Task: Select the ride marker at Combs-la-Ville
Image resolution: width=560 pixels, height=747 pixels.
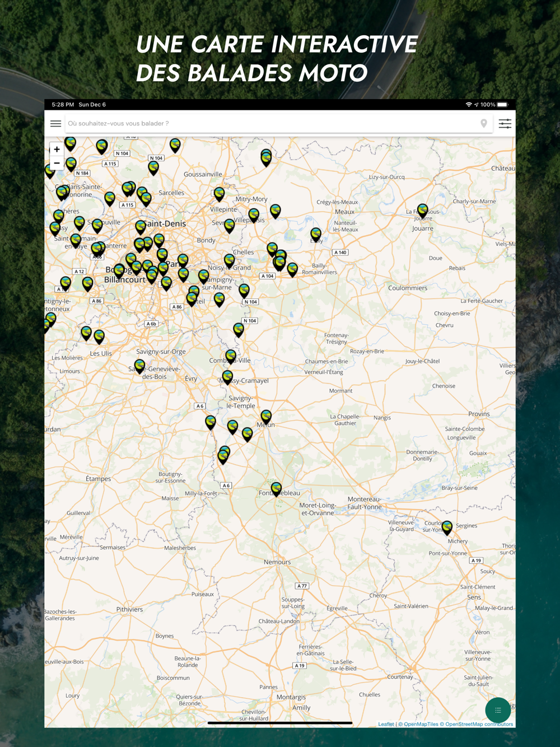Action: [231, 356]
